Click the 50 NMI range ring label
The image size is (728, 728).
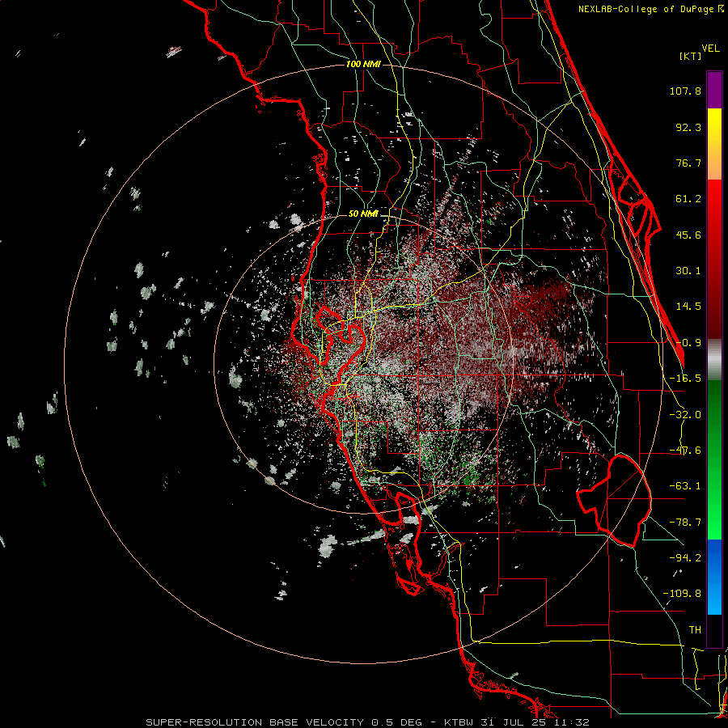[363, 214]
